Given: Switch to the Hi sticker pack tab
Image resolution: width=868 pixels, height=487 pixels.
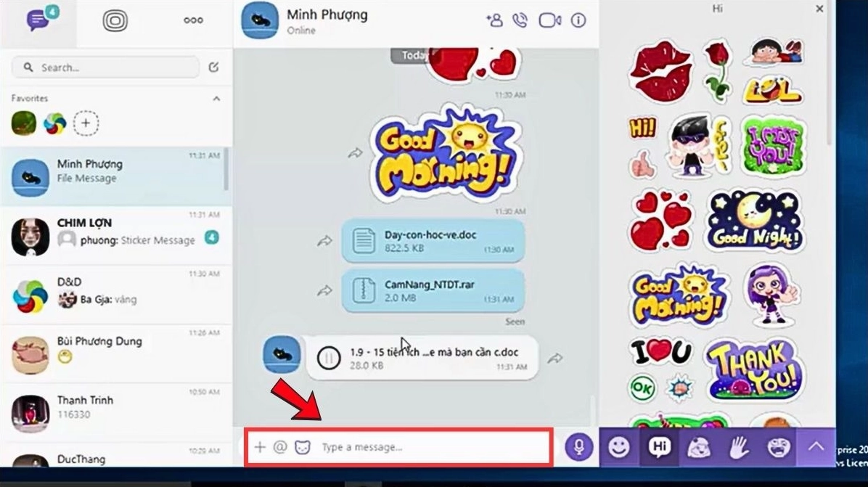Looking at the screenshot, I should [x=659, y=446].
